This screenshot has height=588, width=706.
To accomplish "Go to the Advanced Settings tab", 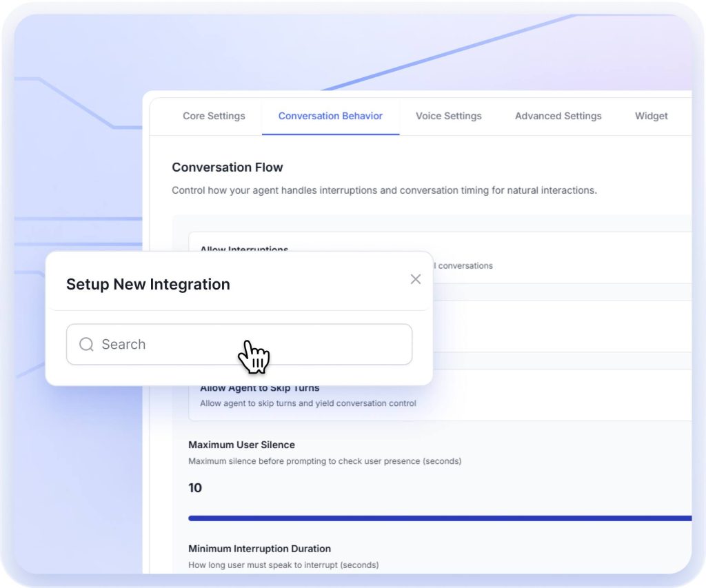I will tap(558, 116).
